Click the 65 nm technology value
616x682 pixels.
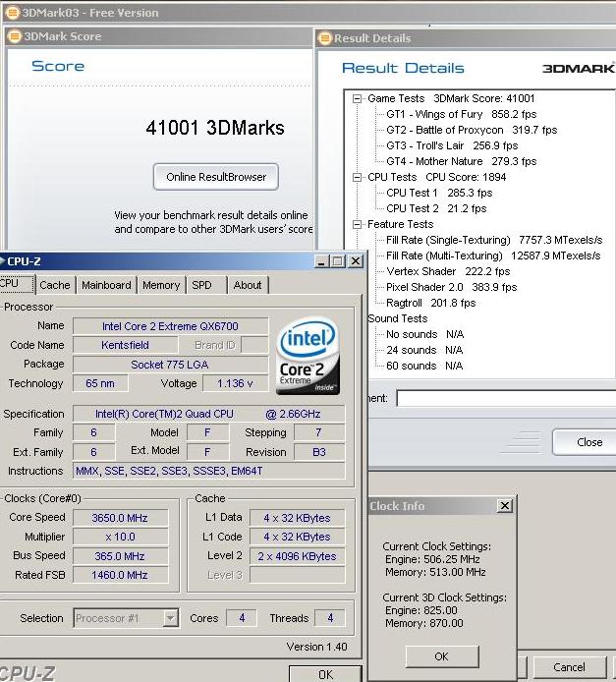tap(100, 383)
